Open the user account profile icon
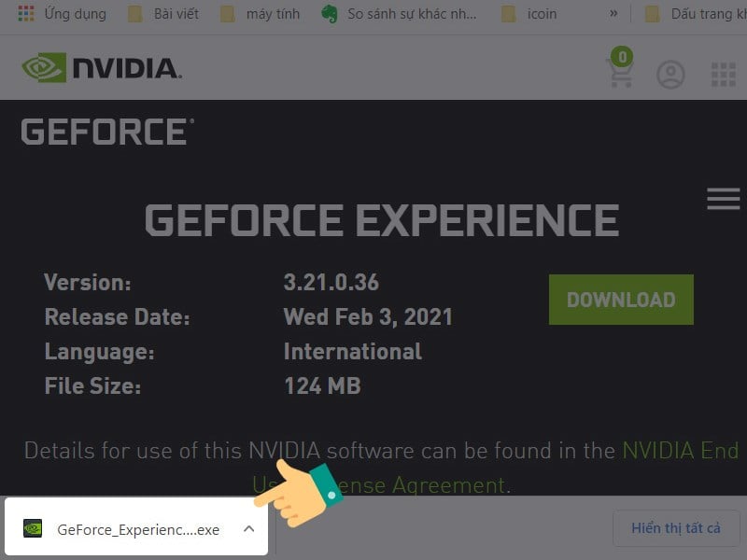 (670, 75)
